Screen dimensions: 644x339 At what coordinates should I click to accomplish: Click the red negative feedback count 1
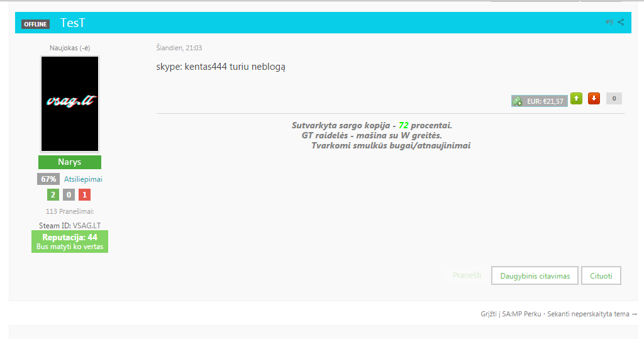click(85, 195)
